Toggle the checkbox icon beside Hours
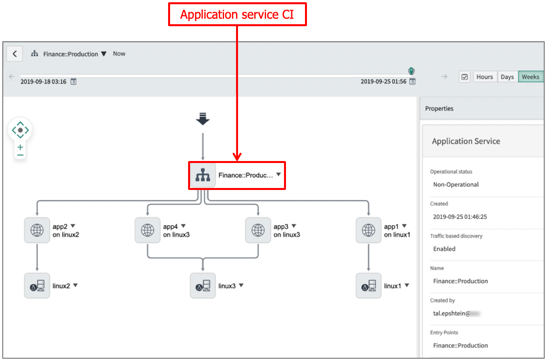The height and width of the screenshot is (360, 546). 465,77
